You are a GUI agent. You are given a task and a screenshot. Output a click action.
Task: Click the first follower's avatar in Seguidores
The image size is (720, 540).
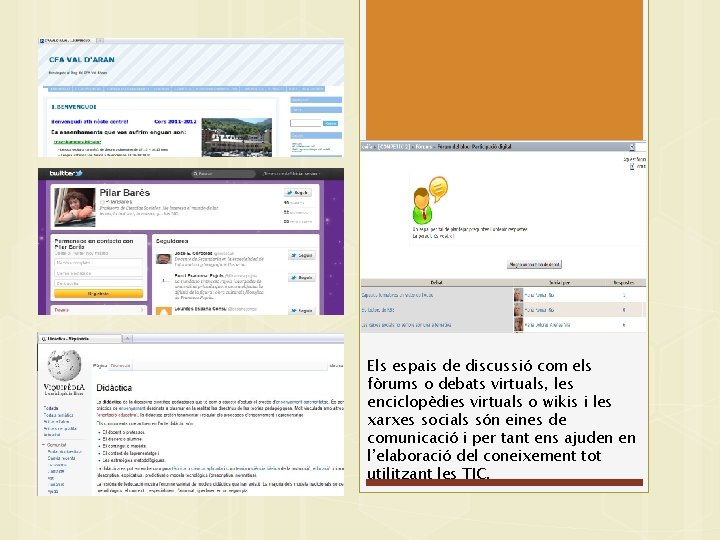[x=163, y=259]
